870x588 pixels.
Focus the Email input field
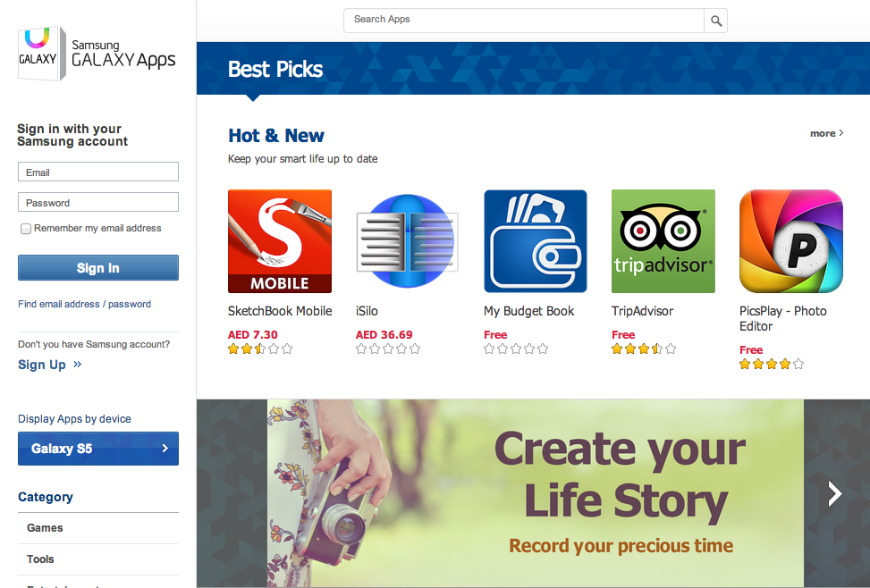[98, 172]
